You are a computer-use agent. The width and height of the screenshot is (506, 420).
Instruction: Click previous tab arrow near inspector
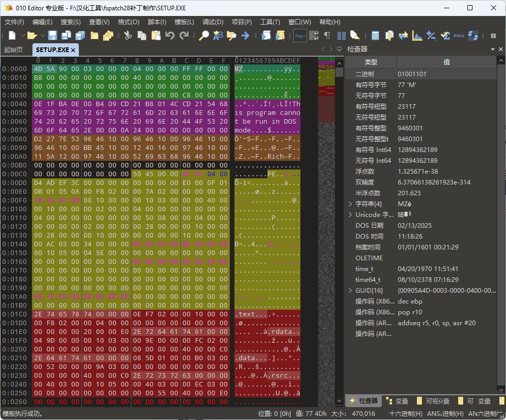point(323,49)
